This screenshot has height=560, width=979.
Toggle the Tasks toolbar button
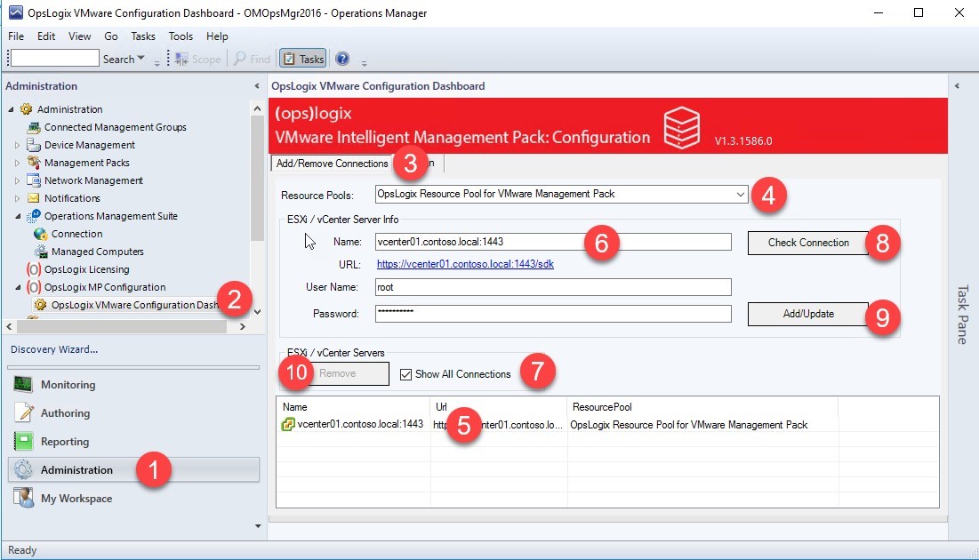tap(302, 59)
